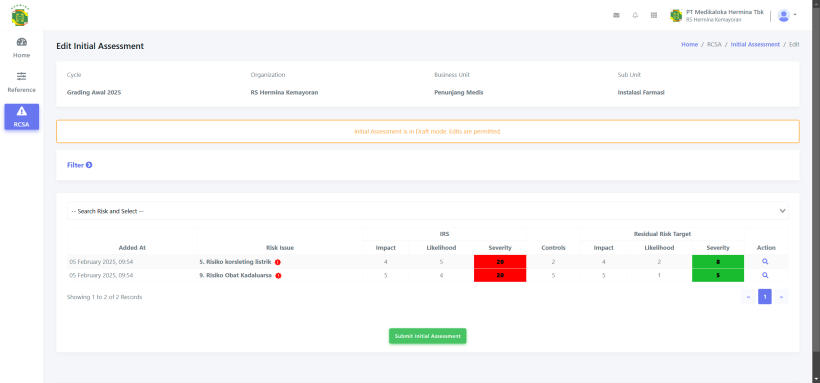The width and height of the screenshot is (820, 383).
Task: Click the Residual Risk Target group header
Action: pyautogui.click(x=662, y=234)
